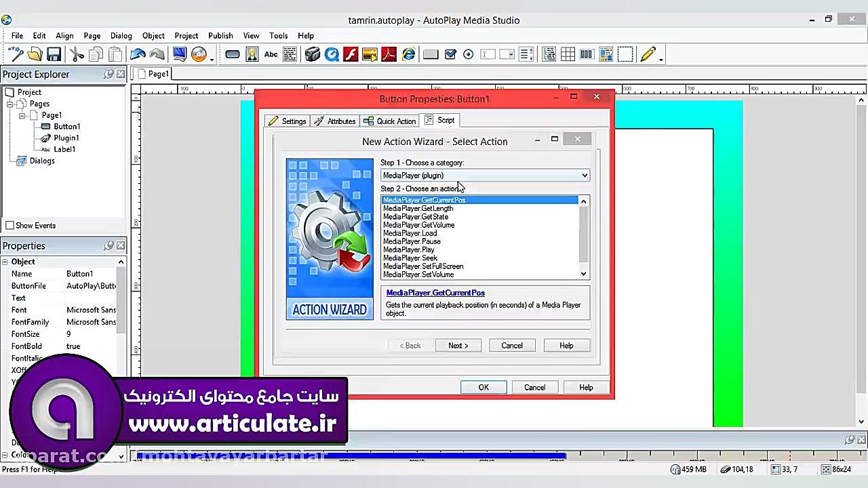This screenshot has height=488, width=868.
Task: Insert a PDF object
Action: point(389,54)
